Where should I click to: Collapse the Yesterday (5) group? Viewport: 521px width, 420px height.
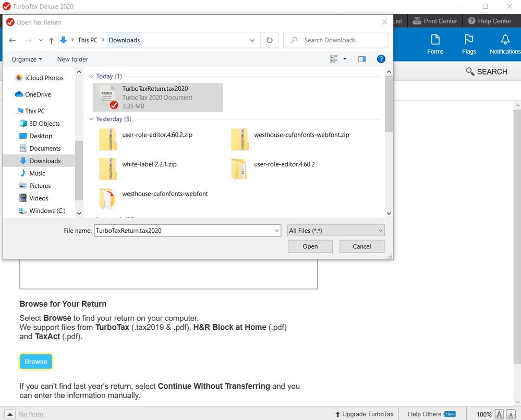91,119
